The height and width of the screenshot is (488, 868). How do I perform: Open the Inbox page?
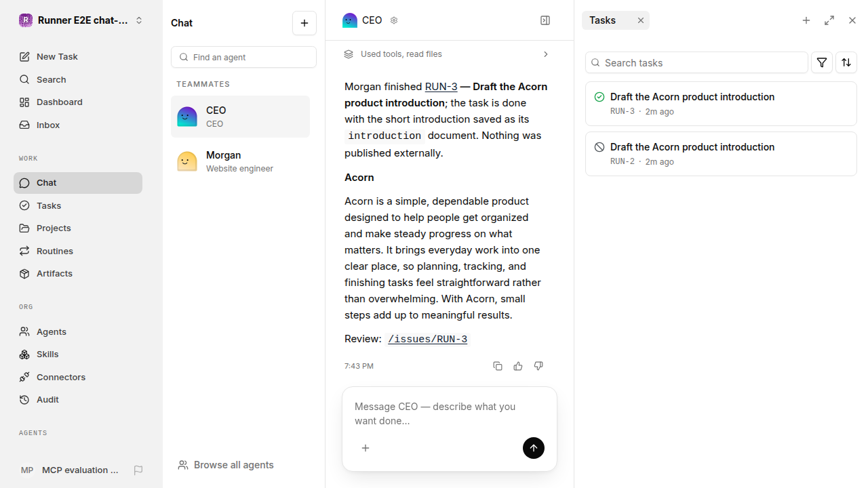click(78, 125)
